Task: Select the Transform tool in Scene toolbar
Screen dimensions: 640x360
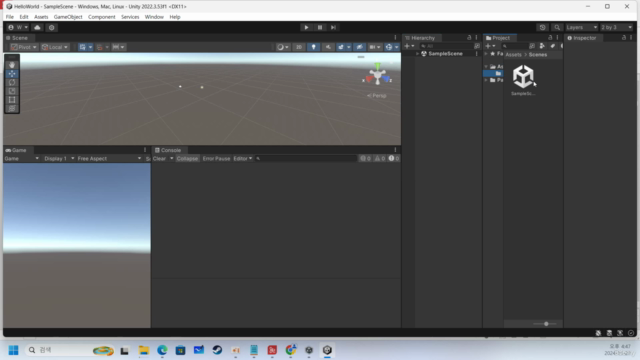Action: pos(12,108)
